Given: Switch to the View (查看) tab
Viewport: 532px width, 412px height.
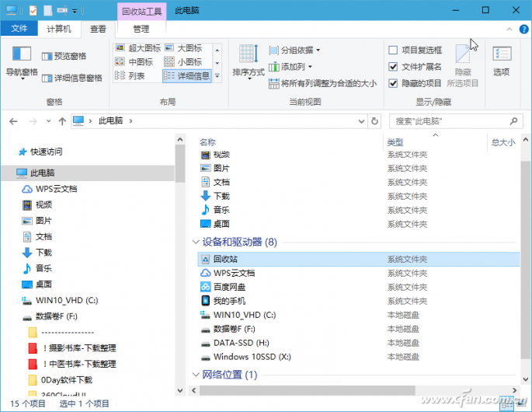Looking at the screenshot, I should pyautogui.click(x=98, y=30).
